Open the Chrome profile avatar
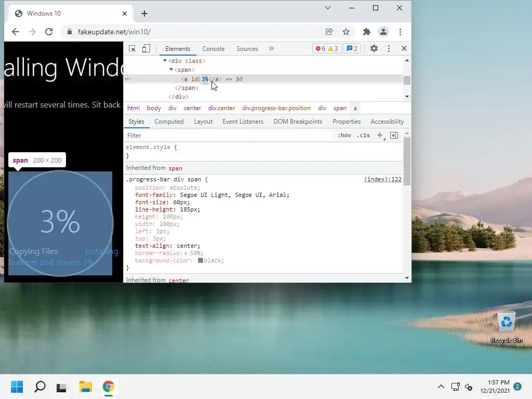The image size is (532, 399). click(x=383, y=32)
